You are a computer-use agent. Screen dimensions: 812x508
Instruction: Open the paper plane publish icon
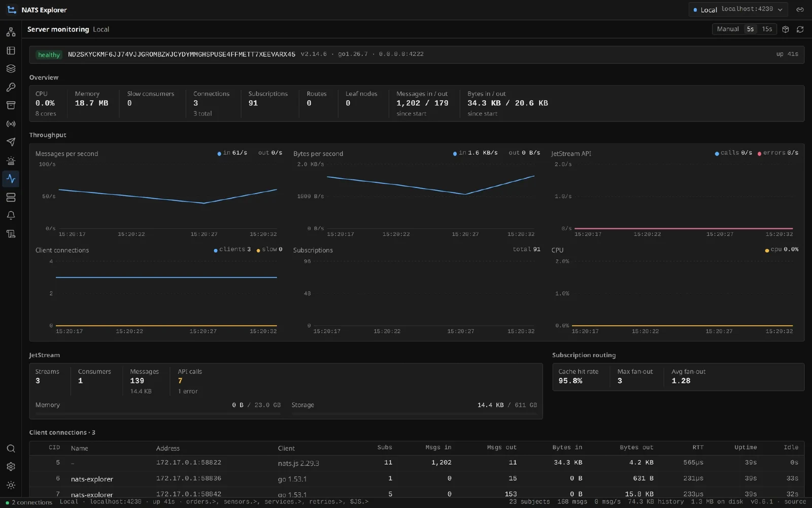tap(11, 142)
